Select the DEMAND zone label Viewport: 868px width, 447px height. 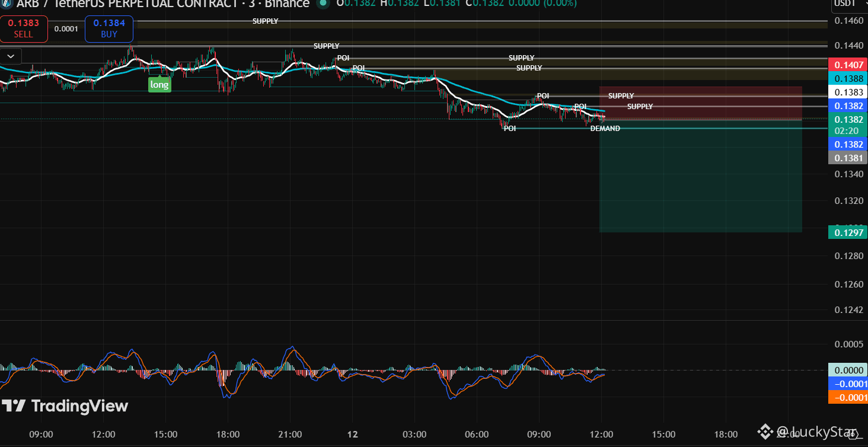(x=605, y=129)
